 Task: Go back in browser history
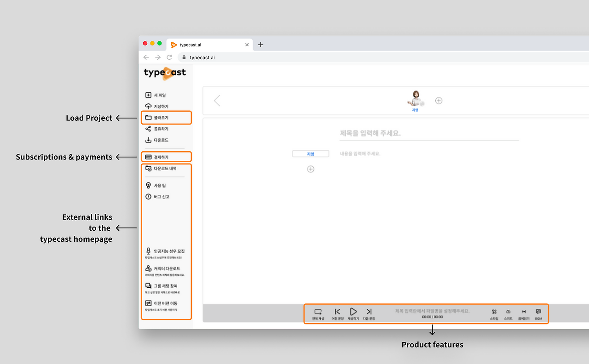coord(146,57)
